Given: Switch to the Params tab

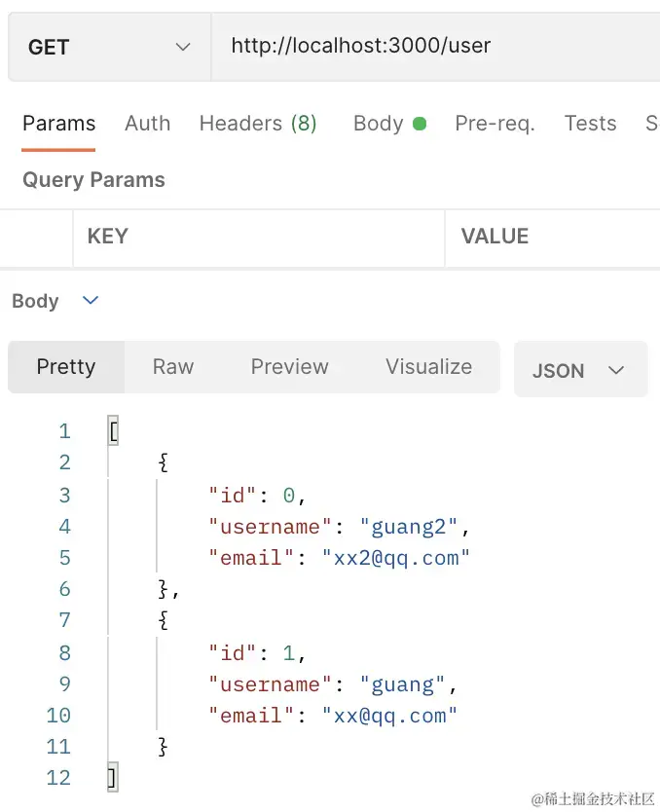Looking at the screenshot, I should (58, 124).
